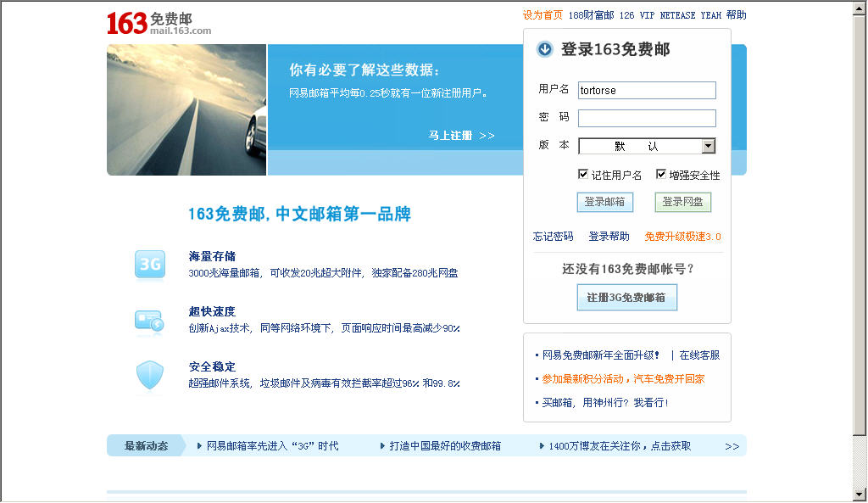The image size is (868, 503).
Task: Click the vertical scrollbar thumb
Action: pos(860,226)
